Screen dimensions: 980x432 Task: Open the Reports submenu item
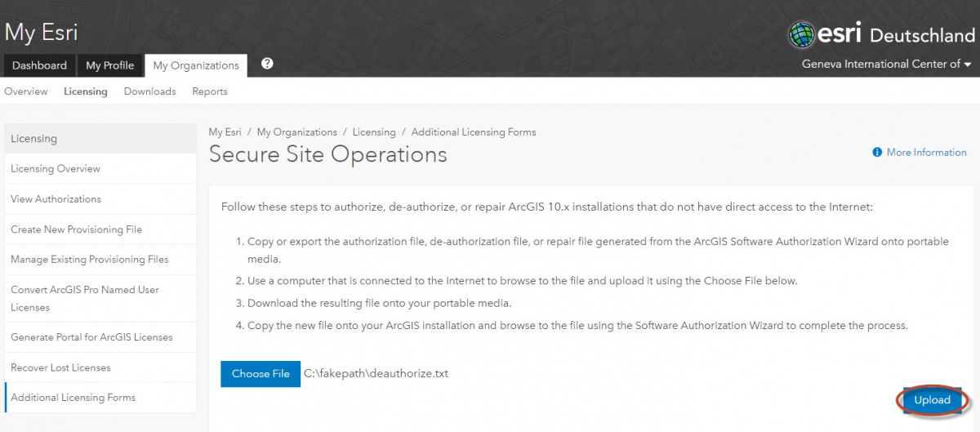tap(210, 91)
